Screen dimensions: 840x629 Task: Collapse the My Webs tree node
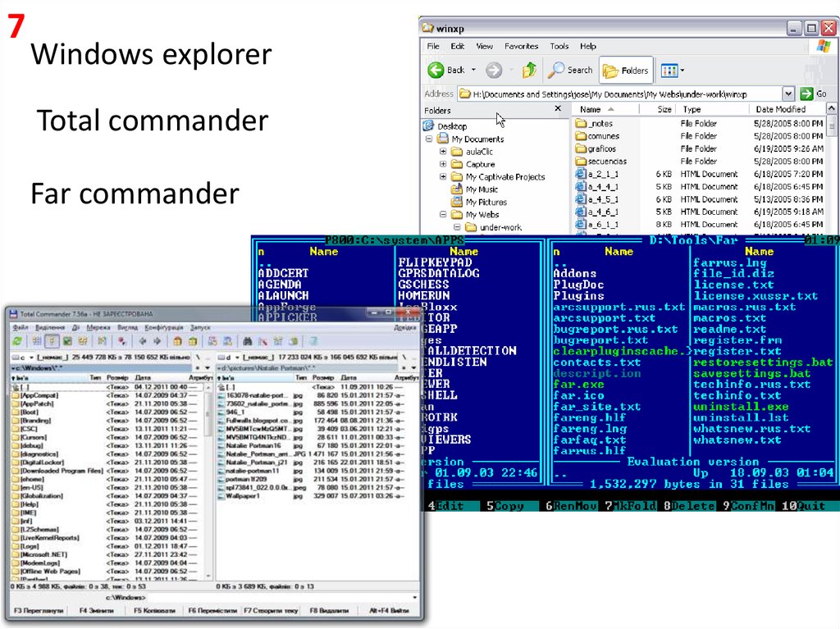443,215
